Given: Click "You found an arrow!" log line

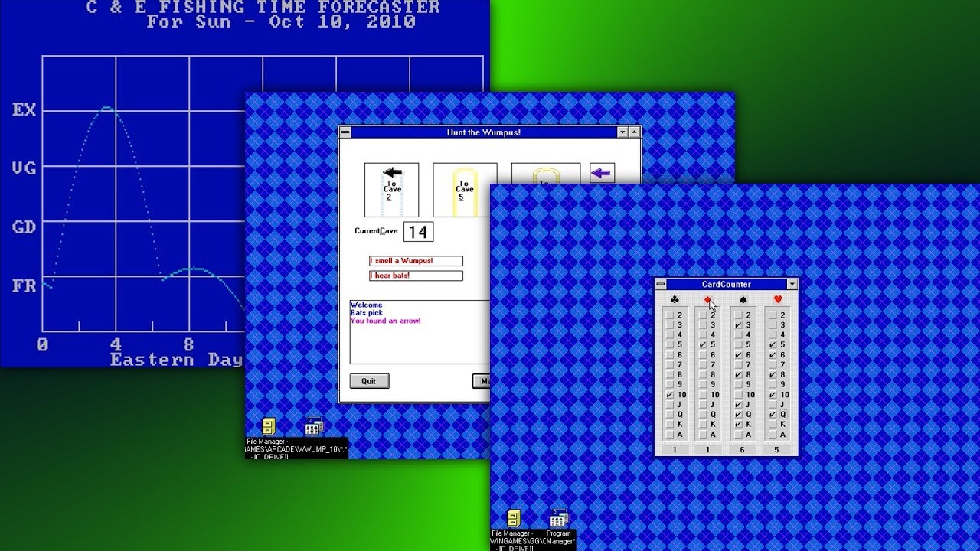Looking at the screenshot, I should click(x=385, y=321).
